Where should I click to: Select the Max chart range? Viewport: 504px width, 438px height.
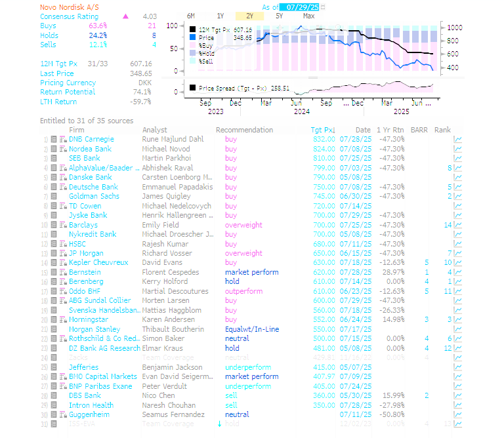click(308, 16)
